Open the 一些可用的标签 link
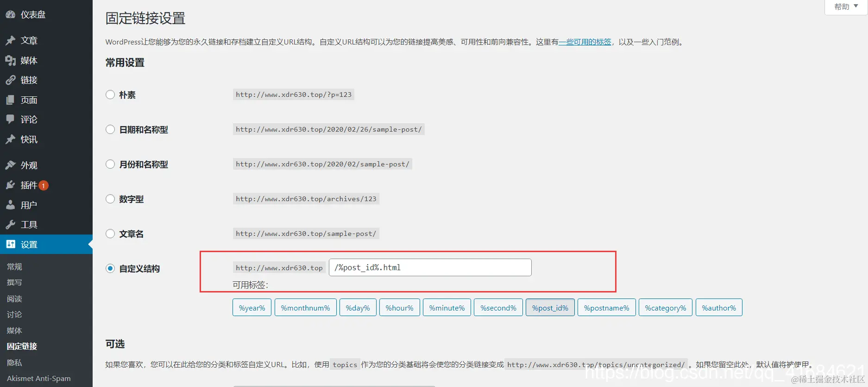This screenshot has height=387, width=868. pyautogui.click(x=585, y=42)
